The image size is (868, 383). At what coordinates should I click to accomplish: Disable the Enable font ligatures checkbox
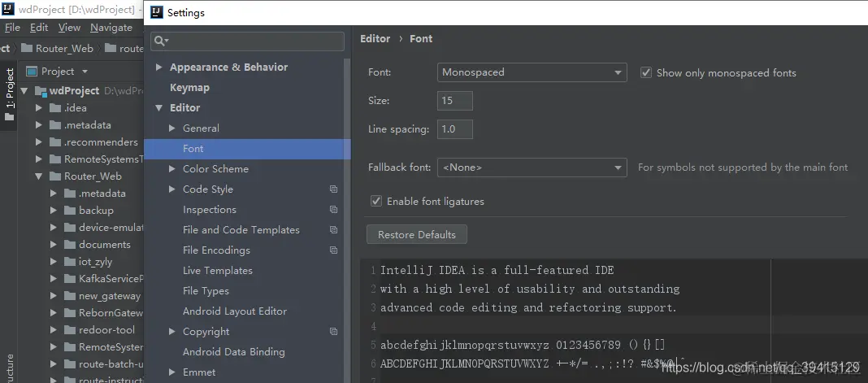[x=376, y=201]
